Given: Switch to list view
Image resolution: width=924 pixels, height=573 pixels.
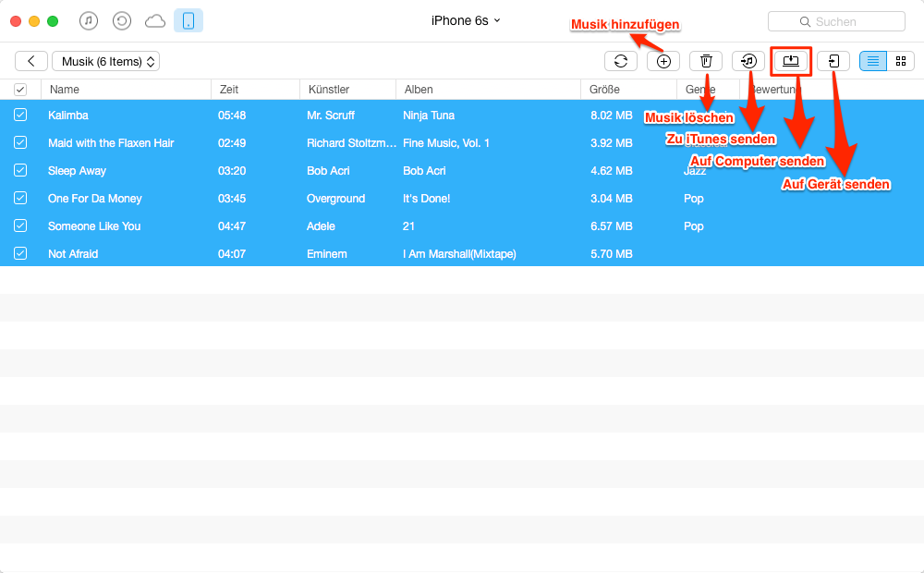Looking at the screenshot, I should click(873, 61).
